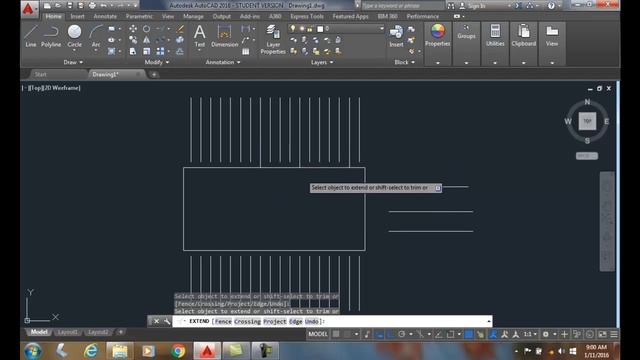Click the Rotate tool in Modify panel
The height and width of the screenshot is (360, 640).
tap(146, 29)
